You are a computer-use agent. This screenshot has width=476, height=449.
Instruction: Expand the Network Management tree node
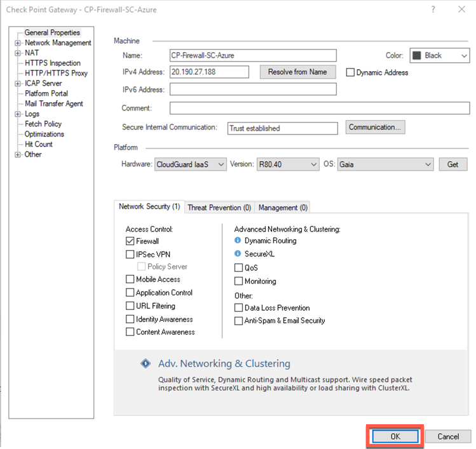[x=18, y=43]
